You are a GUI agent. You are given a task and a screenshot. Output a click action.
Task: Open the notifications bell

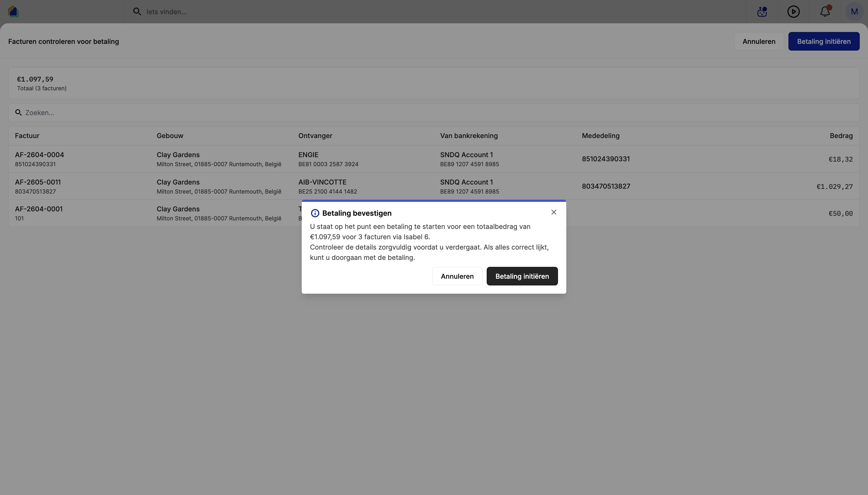pyautogui.click(x=825, y=12)
